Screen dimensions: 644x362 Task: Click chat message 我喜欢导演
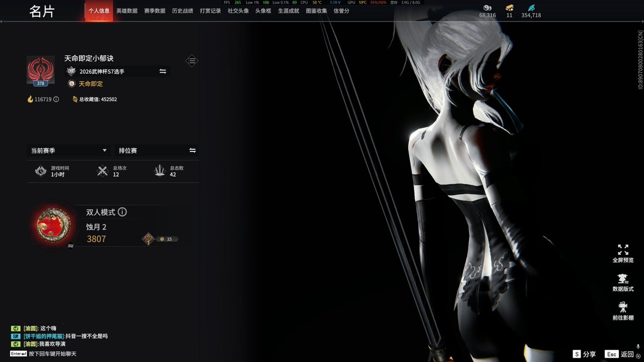point(52,344)
